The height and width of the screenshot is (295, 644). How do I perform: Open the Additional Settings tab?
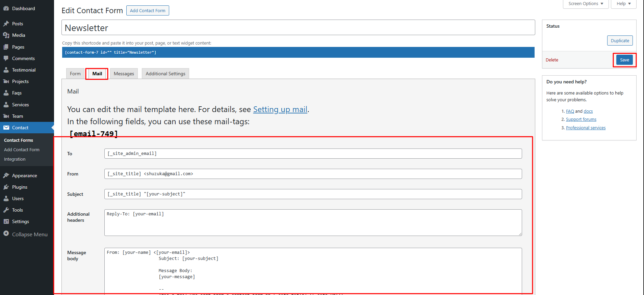coord(165,74)
